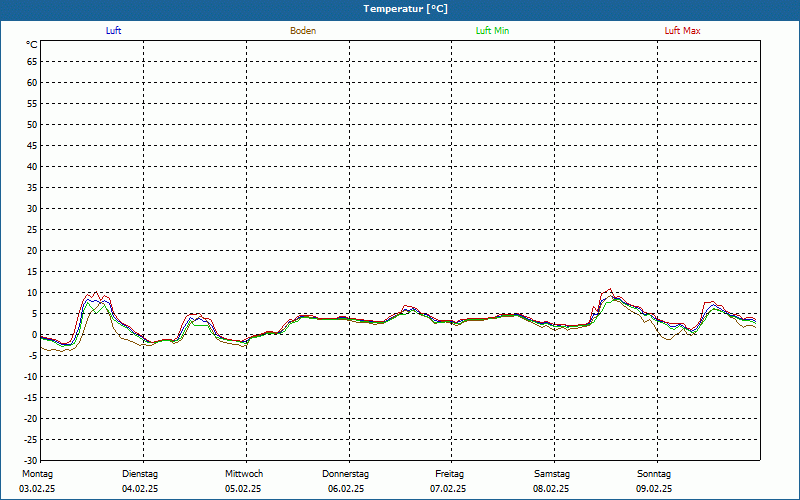Click the 'Temperatur [°C]' chart title
800x500 pixels.
(406, 9)
